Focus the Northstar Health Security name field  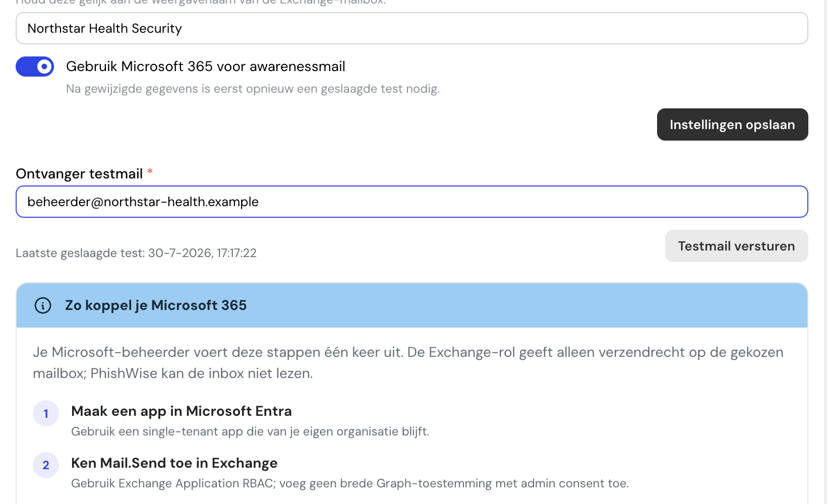(412, 28)
